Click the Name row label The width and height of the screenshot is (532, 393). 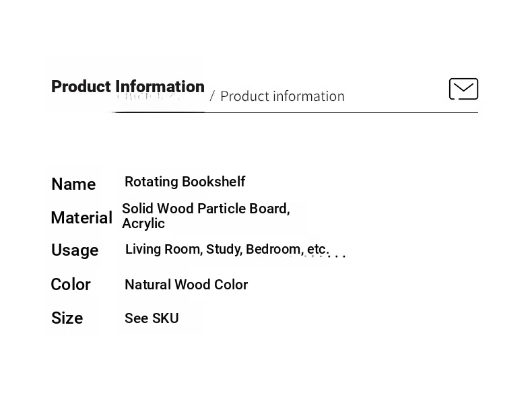tap(73, 184)
